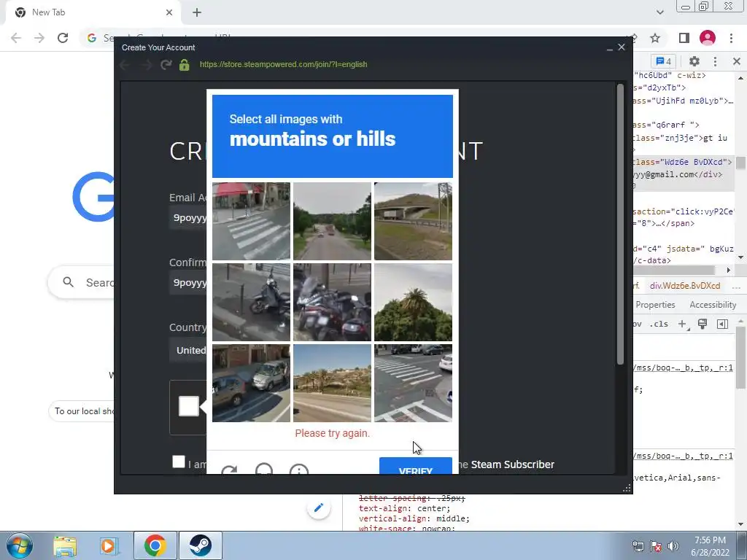The image size is (747, 560).
Task: Toggle the rendering emulation brush icon
Action: tap(703, 324)
